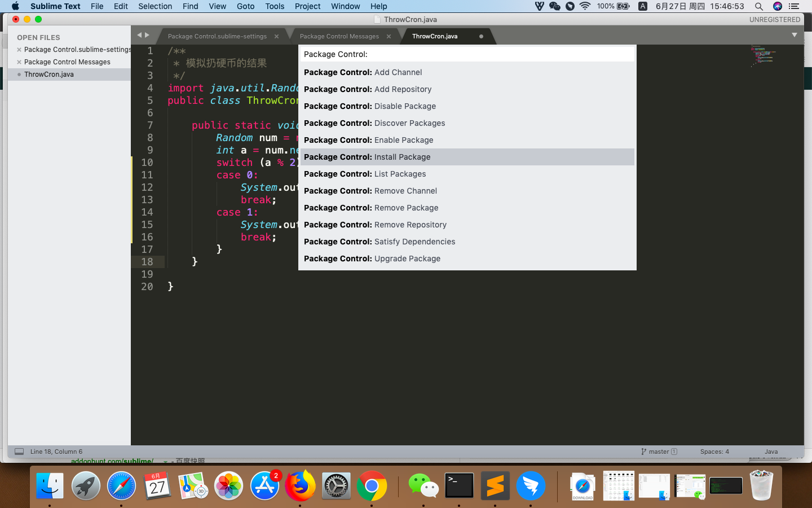Click master git branch indicator

(x=659, y=452)
